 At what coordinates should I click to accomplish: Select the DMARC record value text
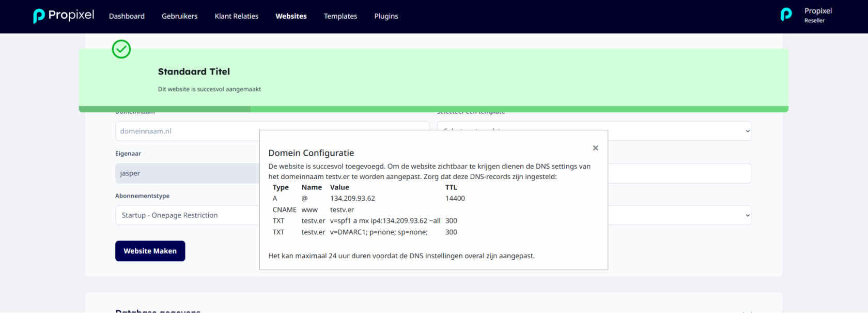(379, 232)
